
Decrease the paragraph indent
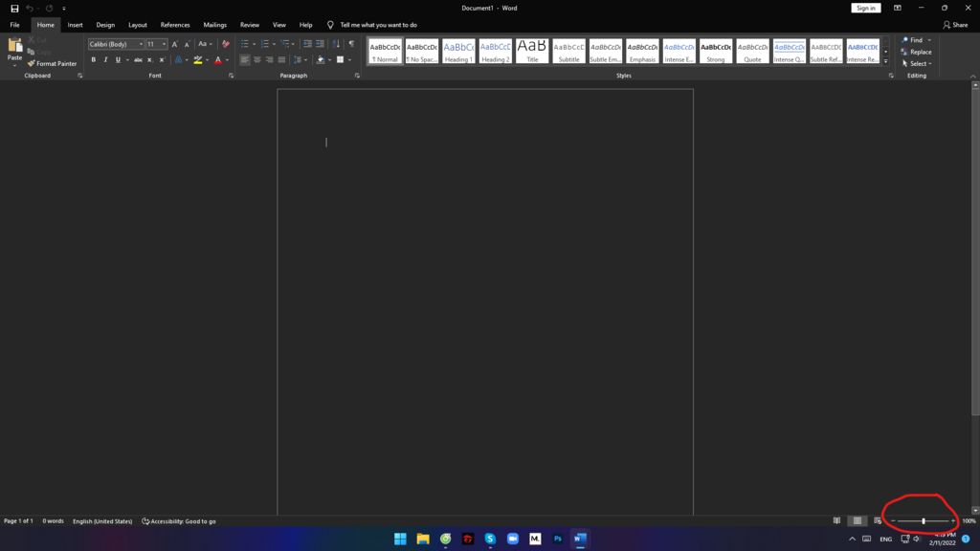307,44
